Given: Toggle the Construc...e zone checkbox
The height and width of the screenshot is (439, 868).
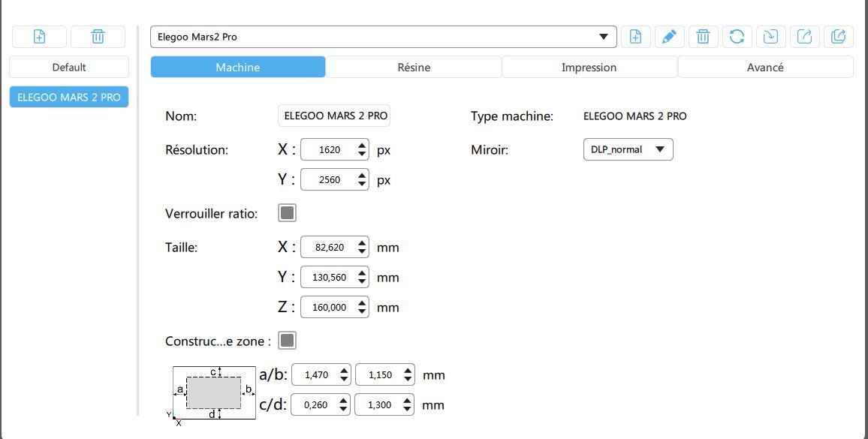Looking at the screenshot, I should 287,341.
